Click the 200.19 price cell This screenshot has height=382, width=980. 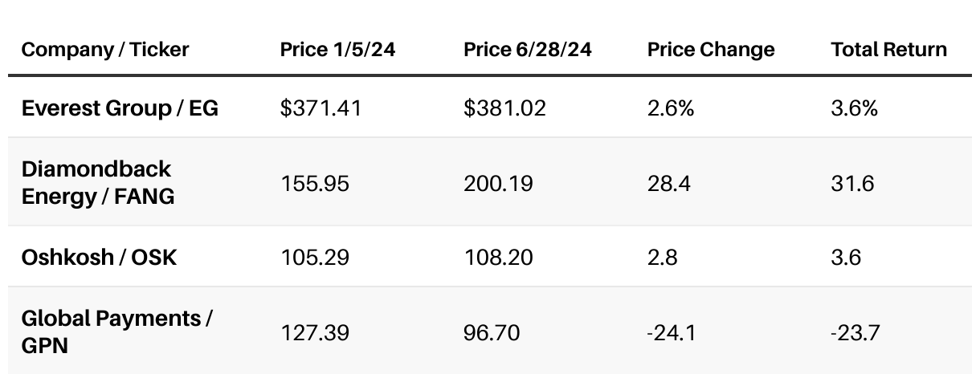tap(499, 183)
